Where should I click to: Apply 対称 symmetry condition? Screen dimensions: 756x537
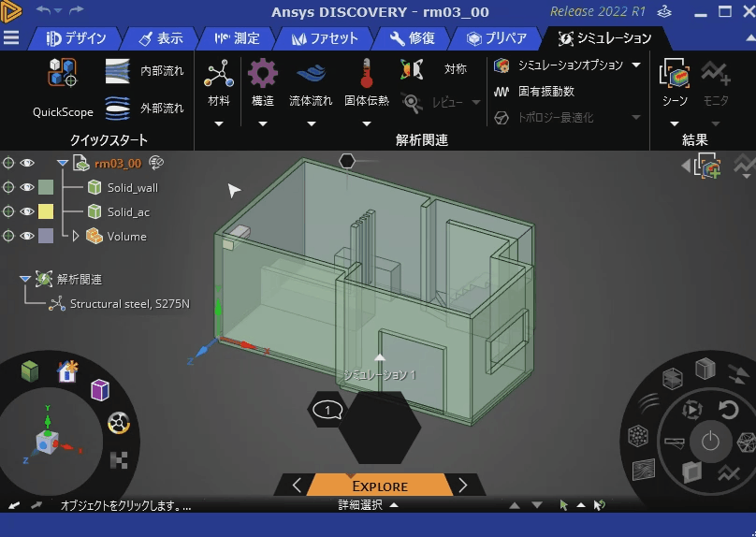pos(433,69)
